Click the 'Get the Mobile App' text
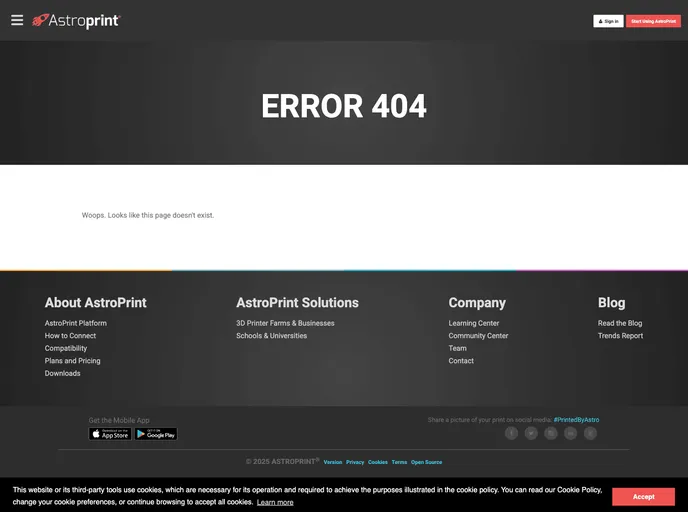688x512 pixels. 119,420
